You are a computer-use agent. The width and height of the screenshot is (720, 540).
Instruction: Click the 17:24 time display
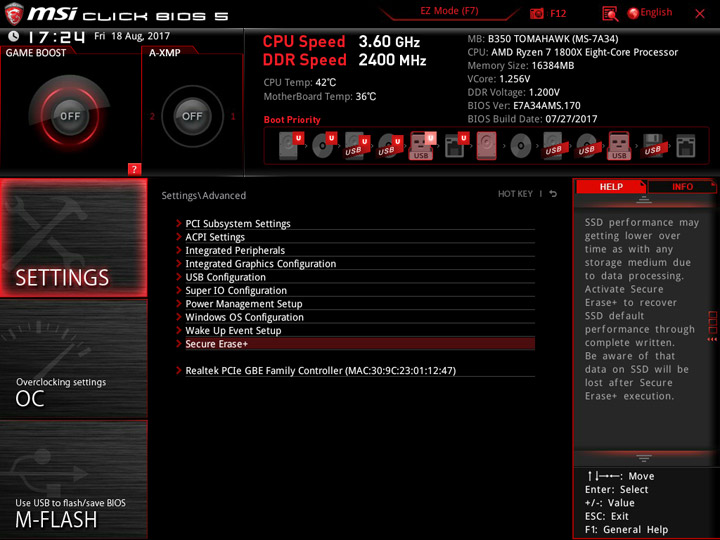[x=56, y=37]
